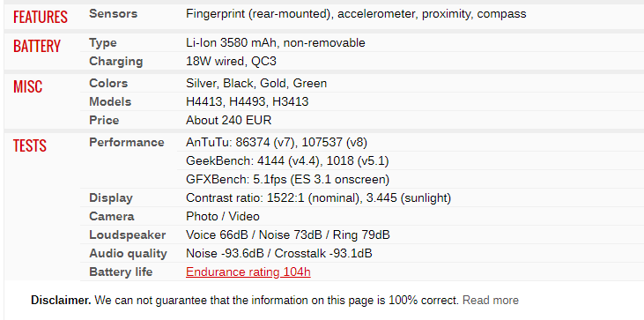Click the Performance label under Tests
The image size is (644, 320).
point(127,143)
